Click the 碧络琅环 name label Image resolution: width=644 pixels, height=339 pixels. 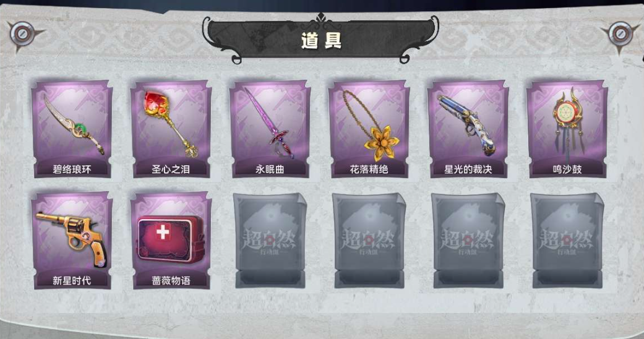point(72,169)
